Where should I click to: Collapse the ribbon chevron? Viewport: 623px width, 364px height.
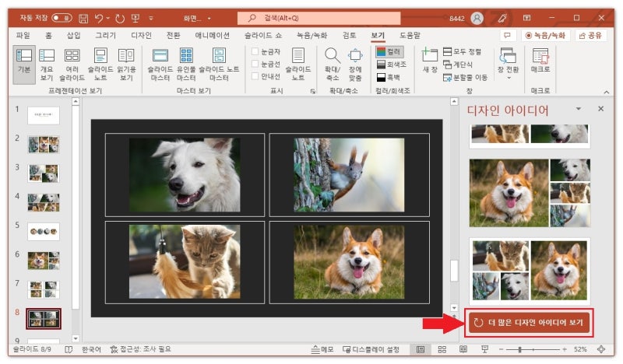[607, 92]
